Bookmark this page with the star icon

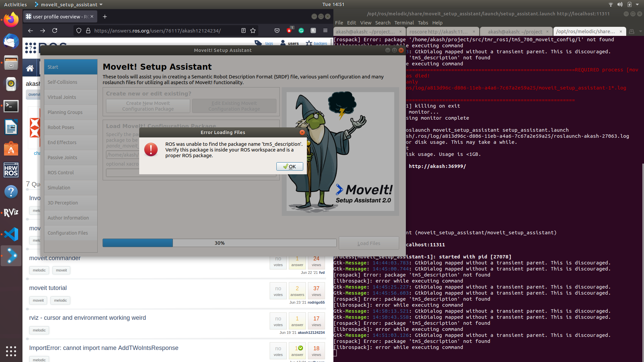[x=253, y=31]
